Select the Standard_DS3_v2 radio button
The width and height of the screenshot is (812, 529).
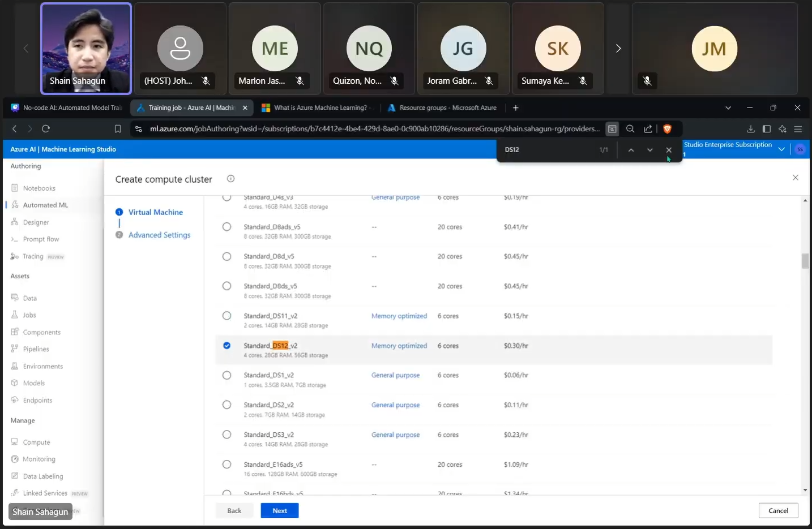[226, 435]
